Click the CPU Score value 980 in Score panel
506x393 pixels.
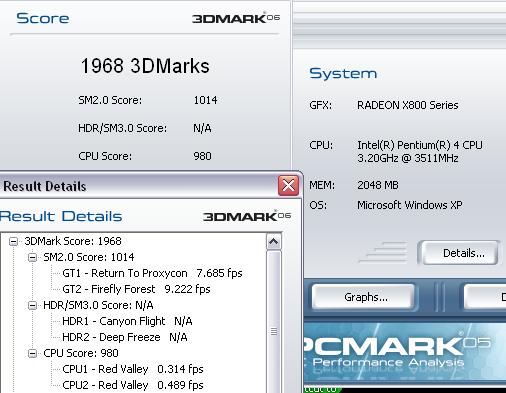tap(202, 156)
